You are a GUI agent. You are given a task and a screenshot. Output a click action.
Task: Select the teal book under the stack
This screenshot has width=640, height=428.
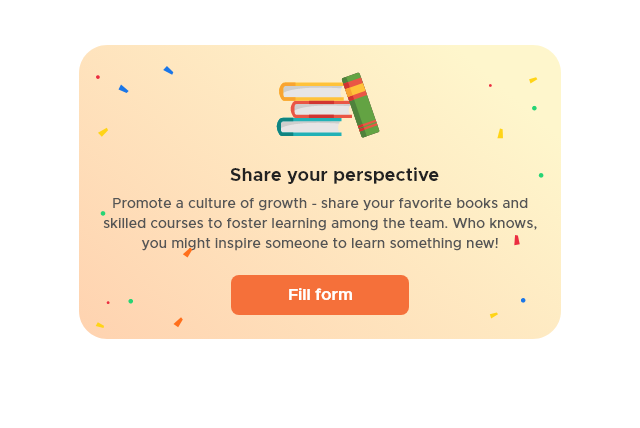[x=310, y=127]
